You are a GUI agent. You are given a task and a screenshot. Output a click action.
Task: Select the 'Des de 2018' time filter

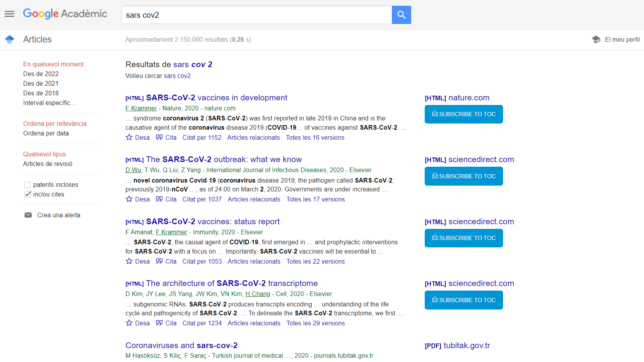pyautogui.click(x=41, y=93)
